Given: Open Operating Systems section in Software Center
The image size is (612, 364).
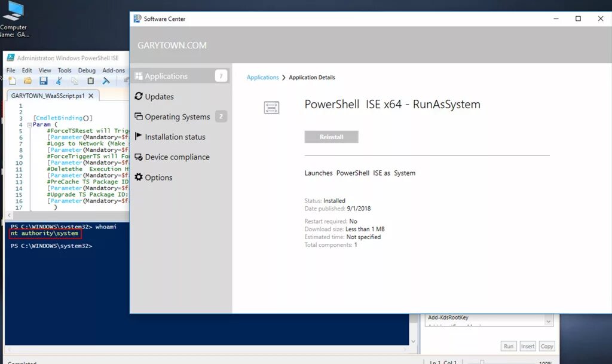Looking at the screenshot, I should pyautogui.click(x=180, y=117).
